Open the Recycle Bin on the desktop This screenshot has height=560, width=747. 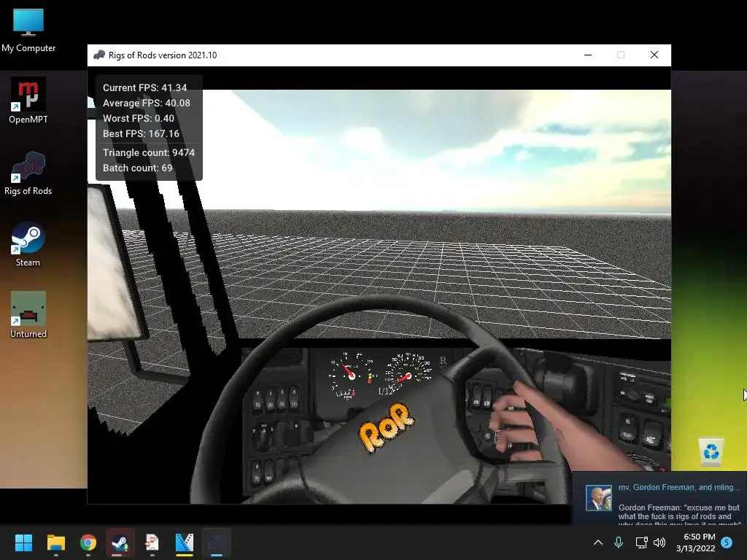tap(711, 451)
